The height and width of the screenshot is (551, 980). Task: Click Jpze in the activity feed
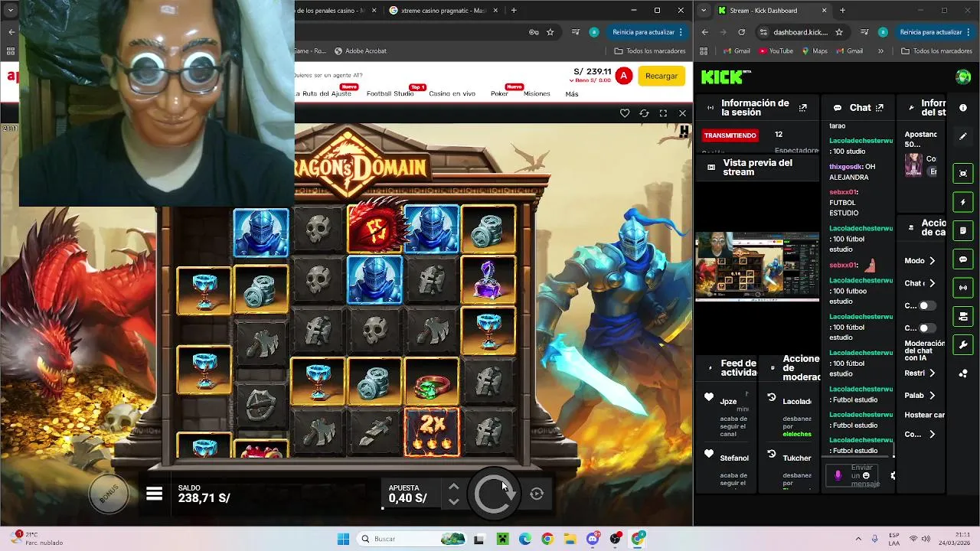(728, 401)
